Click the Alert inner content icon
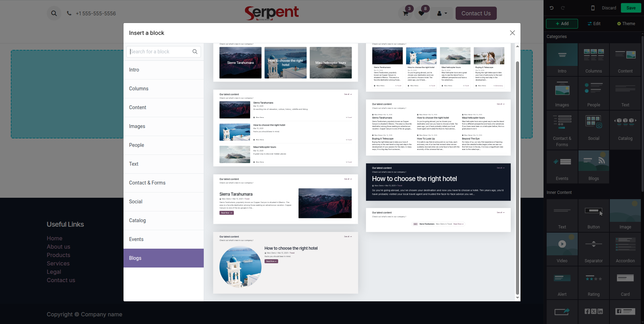 pos(562,283)
